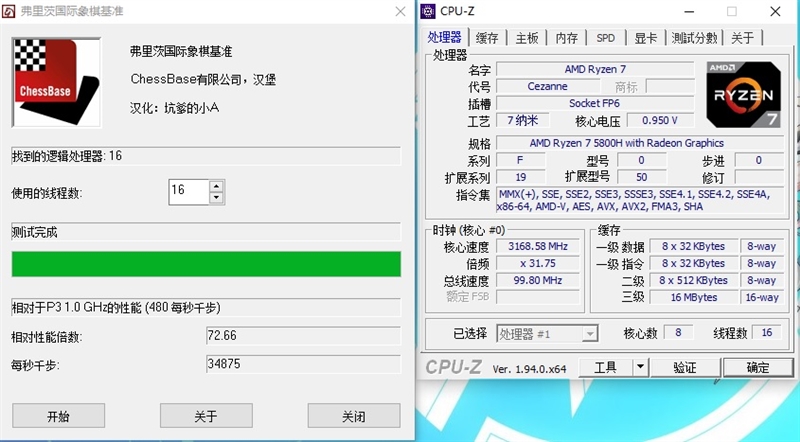Viewport: 800px width, 442px height.
Task: Click the core count value 8
Action: [678, 332]
